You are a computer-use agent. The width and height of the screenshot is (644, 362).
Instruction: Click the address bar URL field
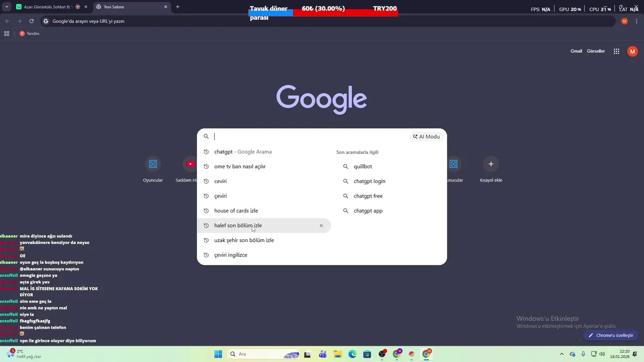point(327,21)
